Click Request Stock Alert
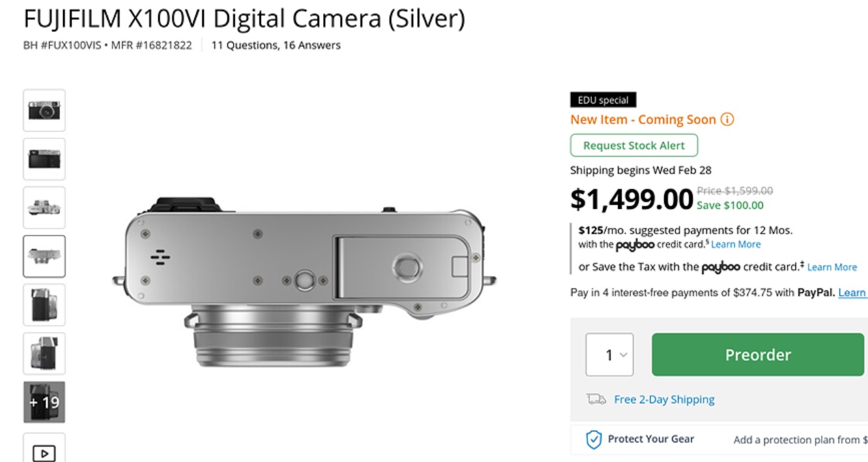 [634, 145]
